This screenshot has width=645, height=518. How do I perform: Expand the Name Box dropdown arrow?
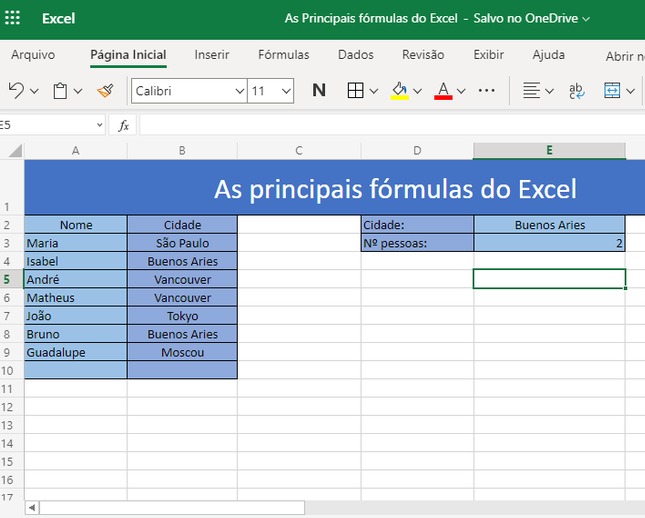(x=99, y=125)
